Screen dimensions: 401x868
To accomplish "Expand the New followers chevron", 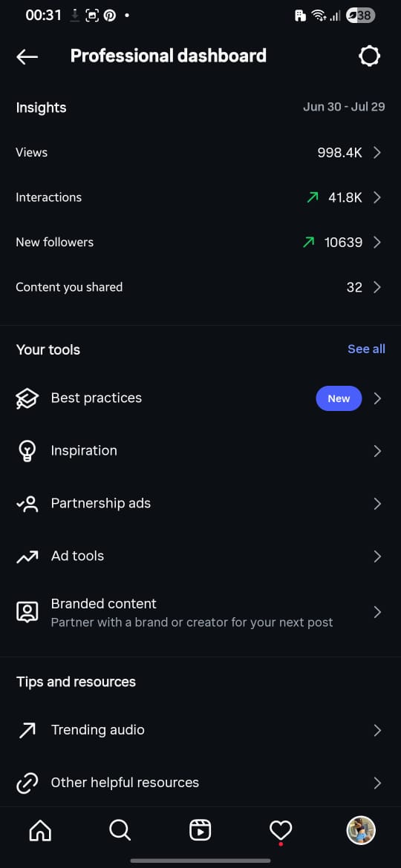I will point(377,242).
